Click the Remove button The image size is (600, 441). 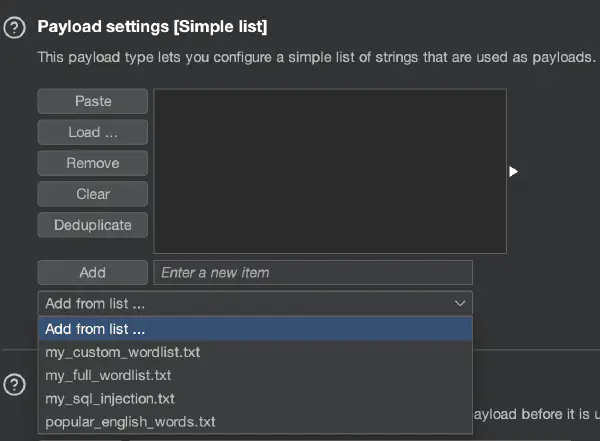click(93, 163)
